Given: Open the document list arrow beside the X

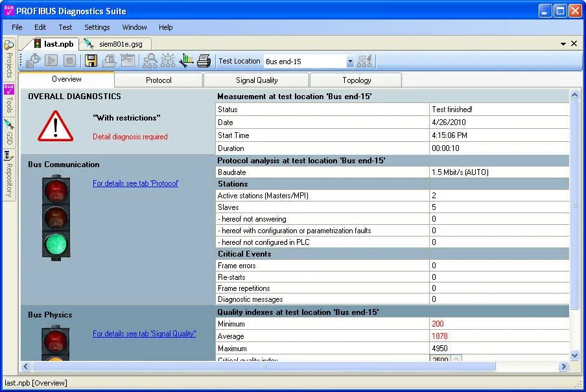Looking at the screenshot, I should coord(563,44).
